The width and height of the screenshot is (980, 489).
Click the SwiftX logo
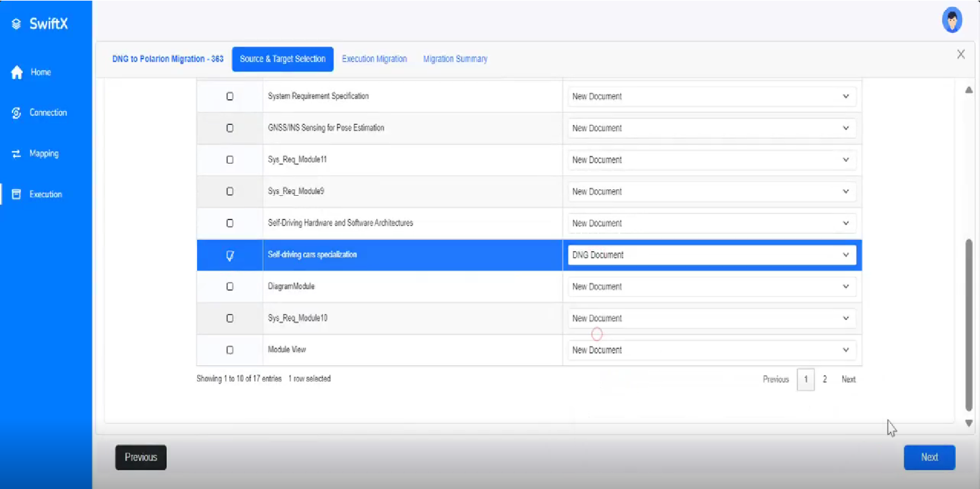(39, 24)
